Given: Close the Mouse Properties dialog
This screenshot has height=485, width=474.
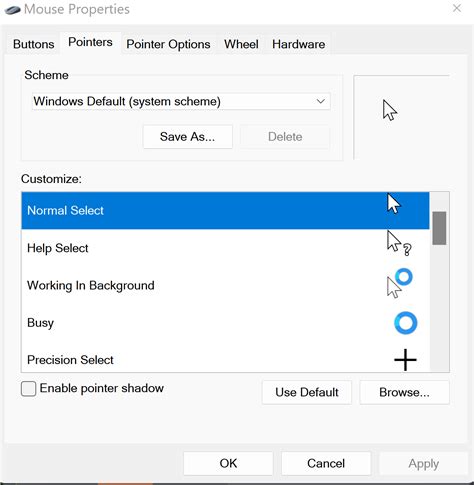Looking at the screenshot, I should pos(457,8).
